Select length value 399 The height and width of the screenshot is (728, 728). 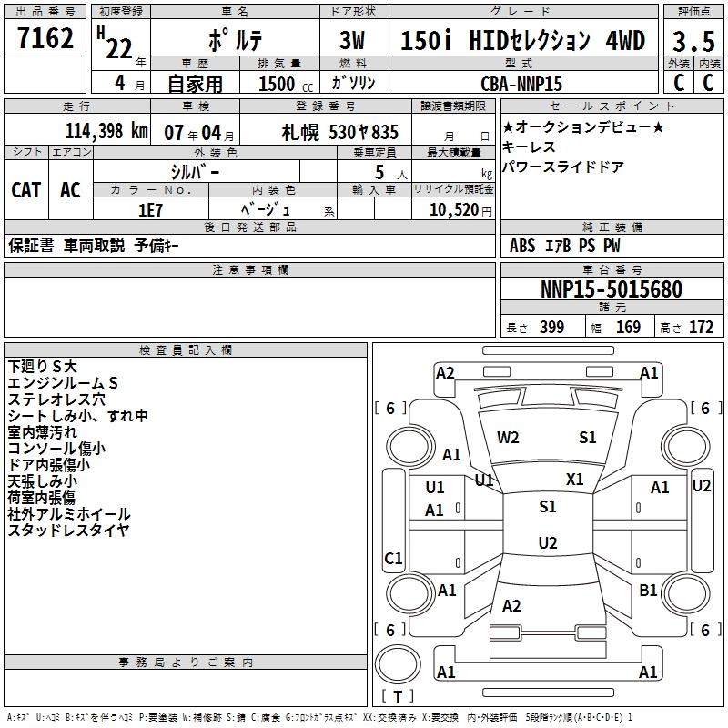click(551, 327)
